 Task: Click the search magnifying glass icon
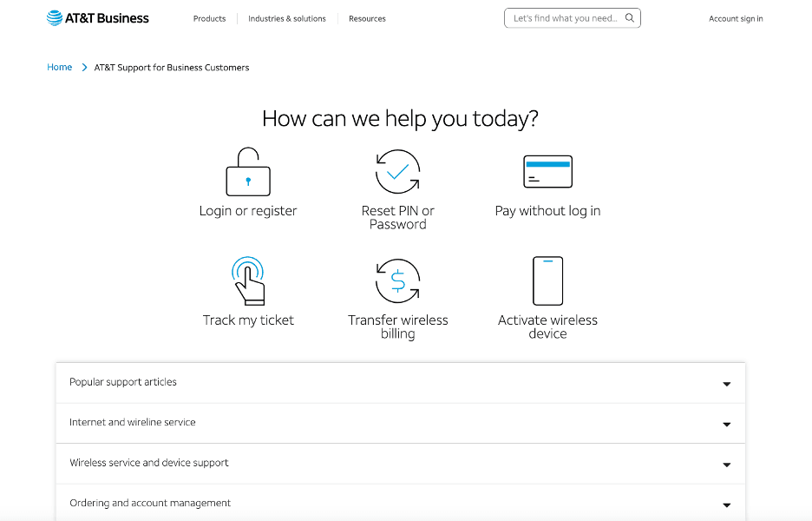[630, 17]
